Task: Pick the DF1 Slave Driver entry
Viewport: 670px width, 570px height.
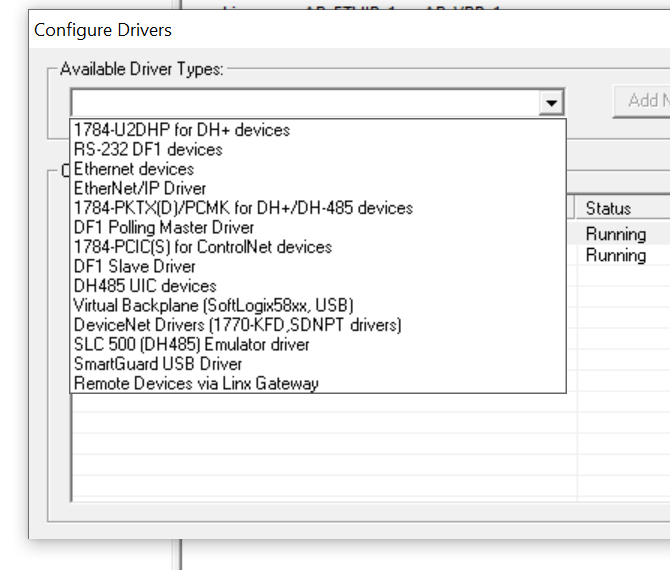Action: [x=318, y=267]
